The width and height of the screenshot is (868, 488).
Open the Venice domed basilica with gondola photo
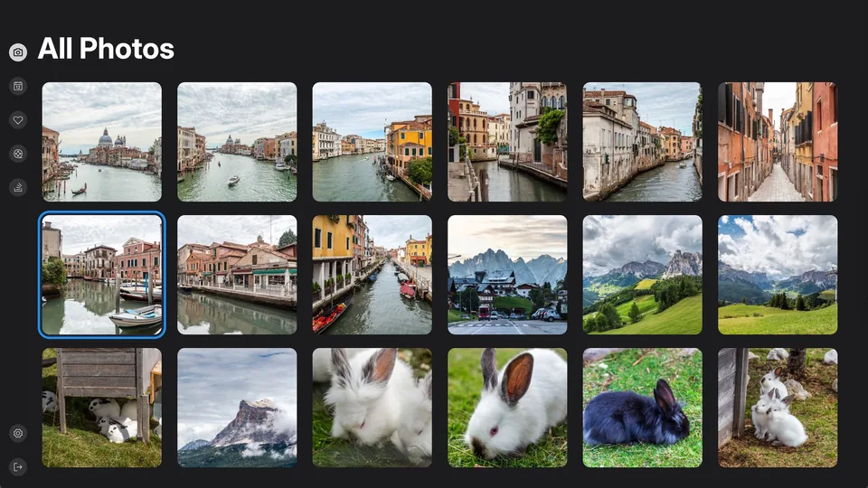coord(102,142)
